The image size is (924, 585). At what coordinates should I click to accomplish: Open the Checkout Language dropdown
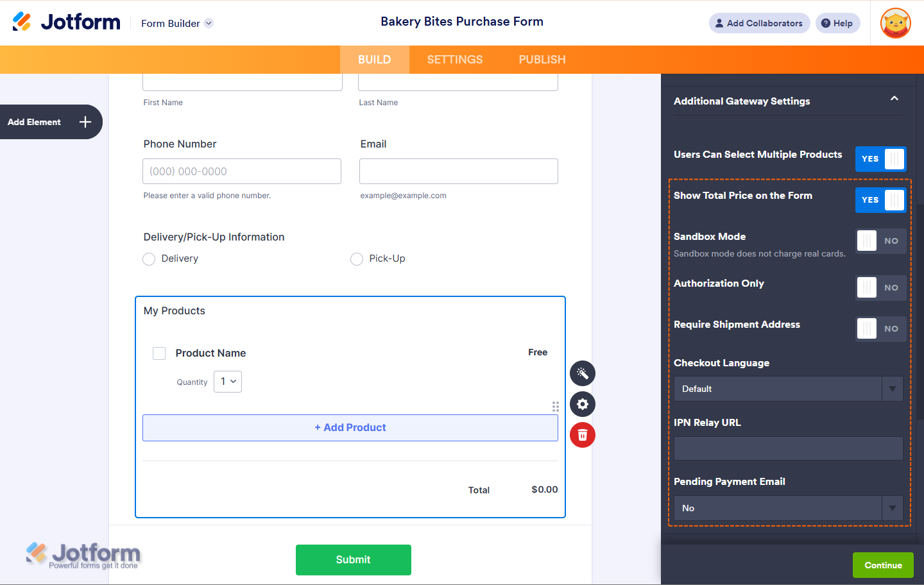pyautogui.click(x=788, y=389)
